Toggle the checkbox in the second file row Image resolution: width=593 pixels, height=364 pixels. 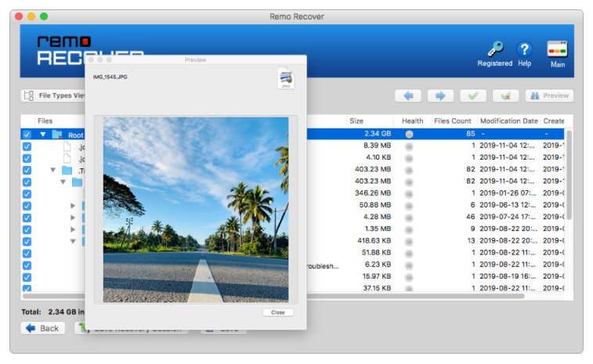coord(27,158)
